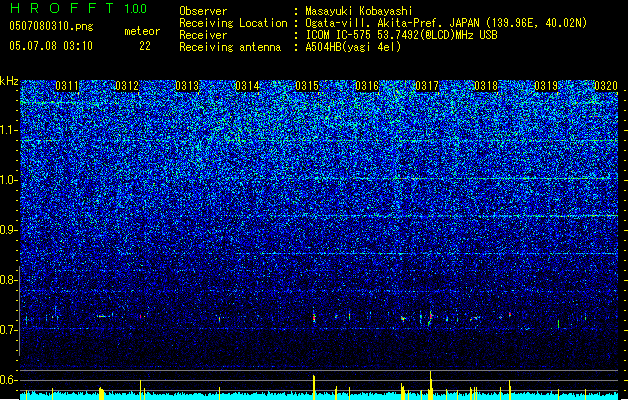Click the date stamp 05.07.08 03:10
Viewport: 629px width, 400px height.
coord(51,46)
